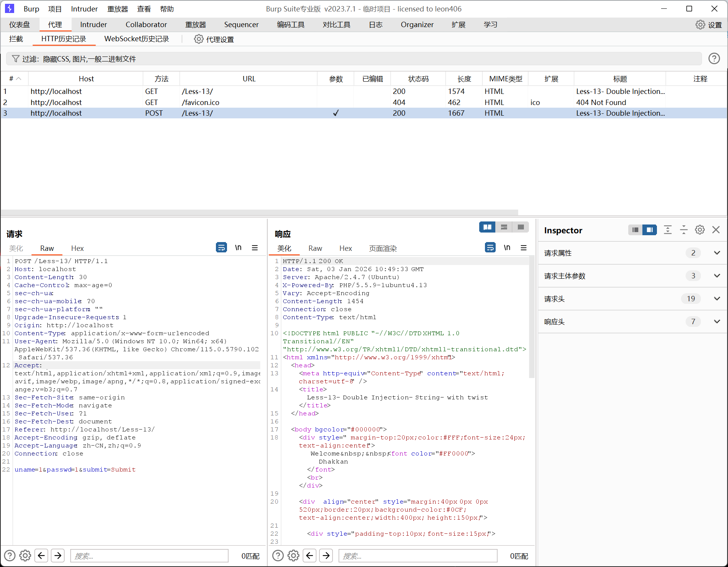Screen dimensions: 728x567
Task: Switch to side-by-side request/response layout
Action: coord(487,227)
